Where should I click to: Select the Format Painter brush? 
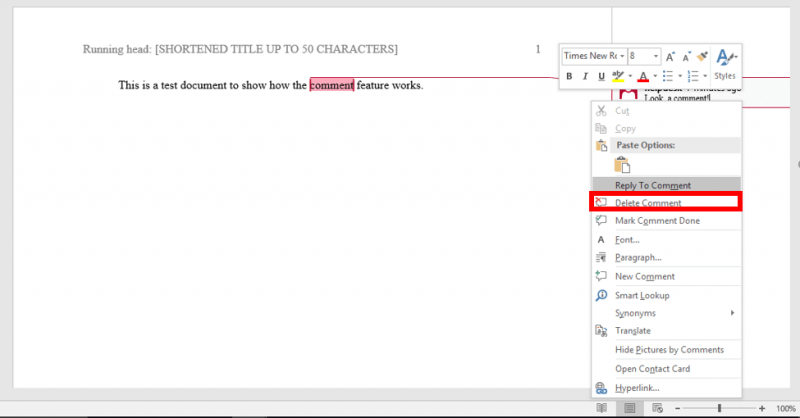(x=703, y=56)
